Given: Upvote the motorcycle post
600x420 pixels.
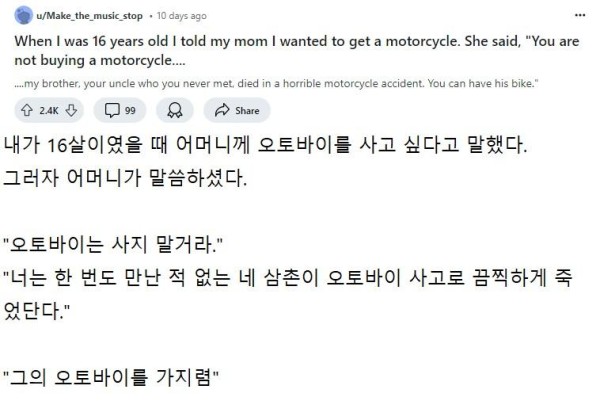Looking at the screenshot, I should point(26,111).
